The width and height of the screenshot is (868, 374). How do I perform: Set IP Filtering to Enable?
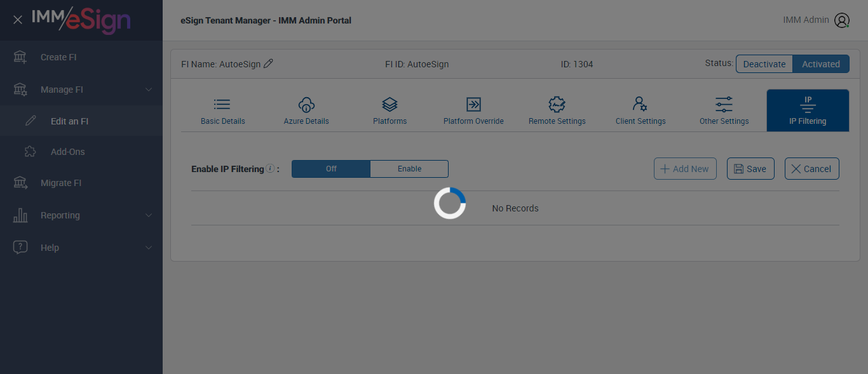coord(409,169)
